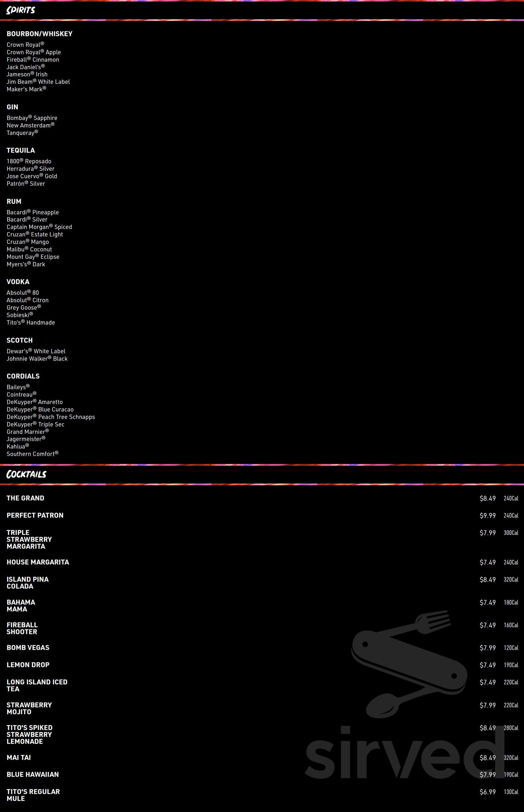Viewport: 524px width, 812px height.
Task: Pick Grey Goose vodka
Action: click(24, 307)
